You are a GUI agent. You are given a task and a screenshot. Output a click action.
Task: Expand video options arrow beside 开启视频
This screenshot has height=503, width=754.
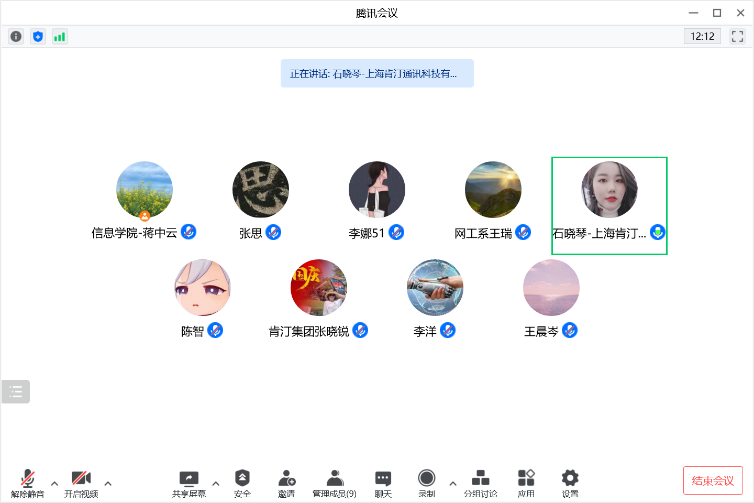tap(108, 483)
